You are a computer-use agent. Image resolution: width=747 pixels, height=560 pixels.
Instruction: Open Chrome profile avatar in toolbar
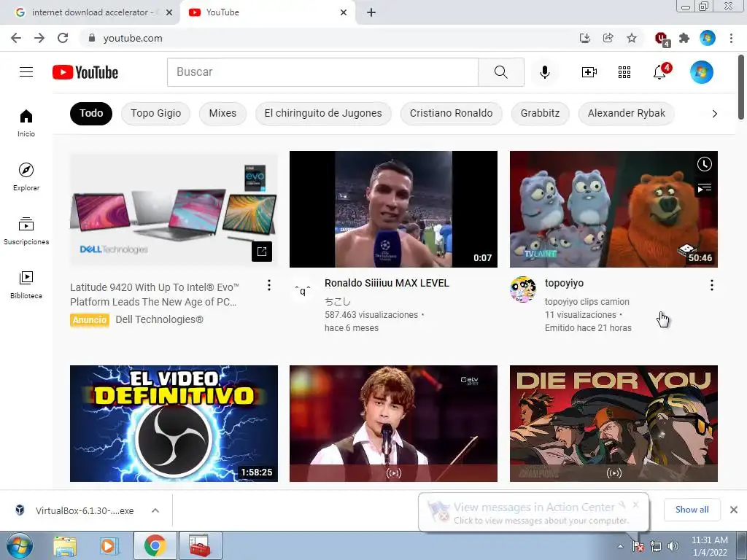(x=708, y=38)
